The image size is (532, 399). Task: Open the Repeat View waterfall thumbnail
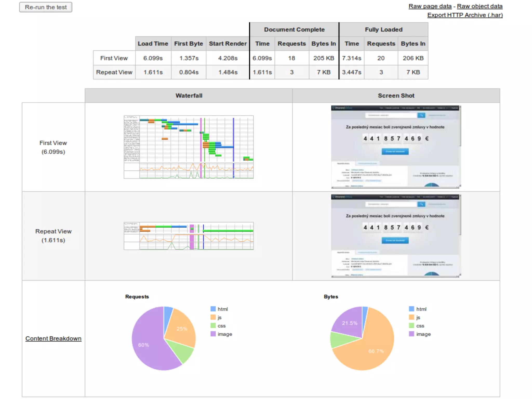(189, 236)
